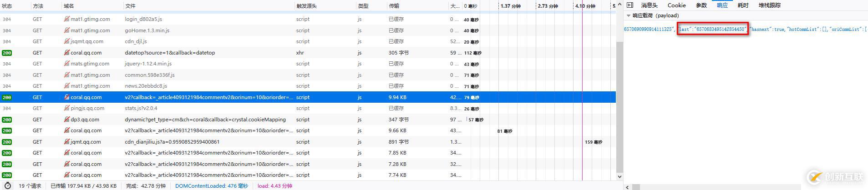Image resolution: width=868 pixels, height=190 pixels.
Task: Open the Cookie tab
Action: (676, 5)
